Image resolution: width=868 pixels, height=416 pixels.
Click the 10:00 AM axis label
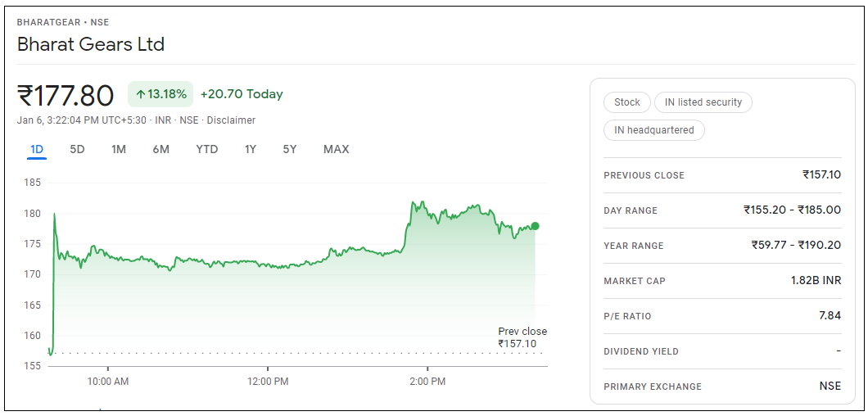pos(107,382)
